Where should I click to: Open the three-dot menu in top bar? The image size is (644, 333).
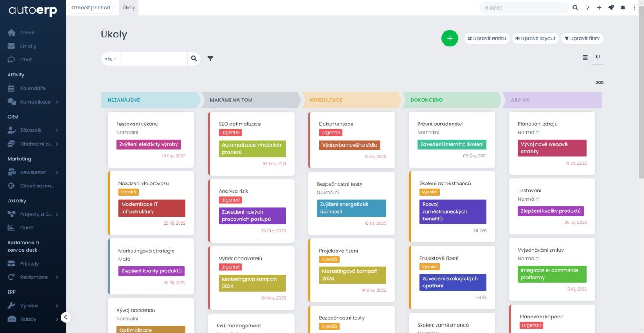coord(635,8)
